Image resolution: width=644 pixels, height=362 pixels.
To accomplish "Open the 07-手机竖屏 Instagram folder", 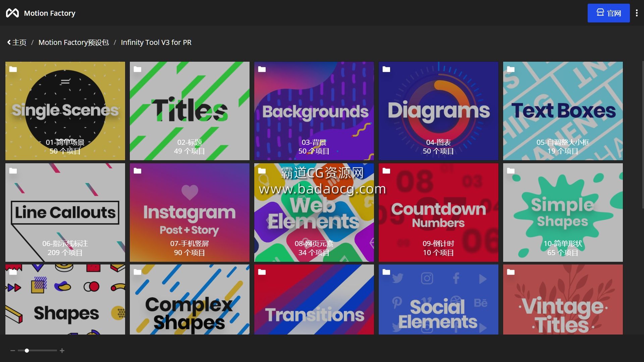I will click(x=190, y=213).
